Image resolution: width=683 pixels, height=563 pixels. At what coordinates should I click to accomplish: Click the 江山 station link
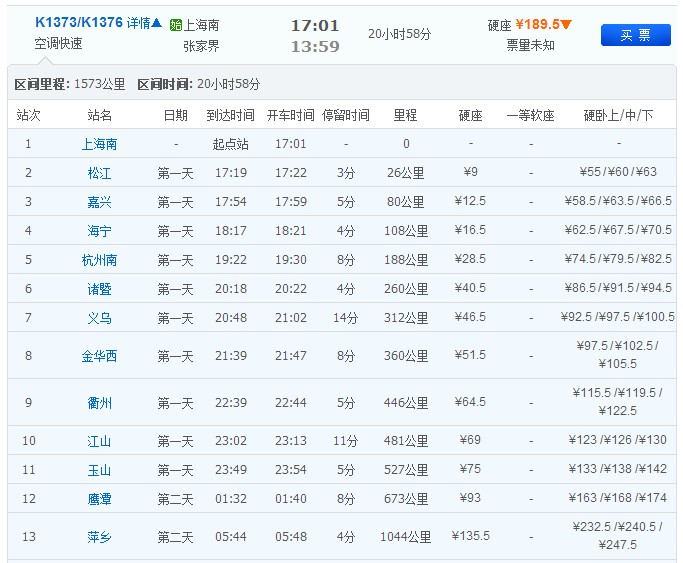coord(99,441)
